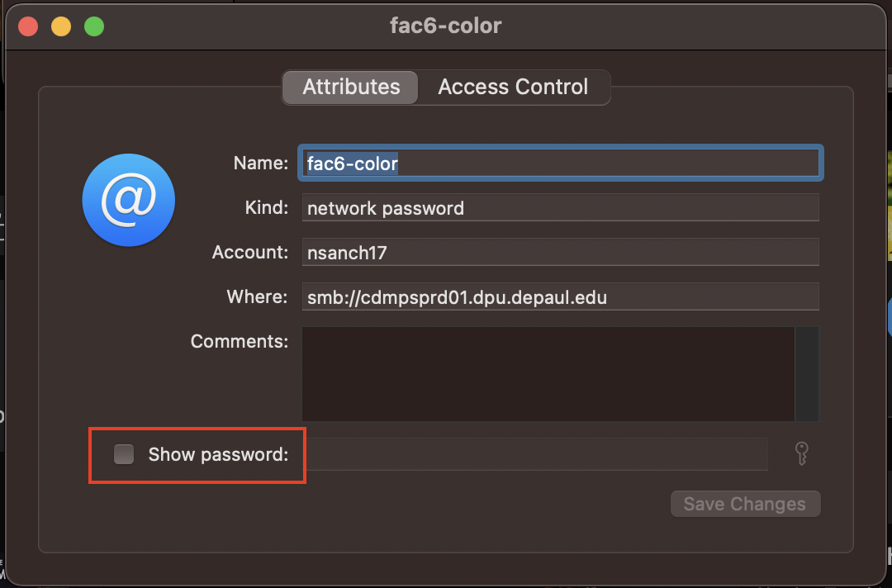Minimize the window with yellow button
The image size is (892, 588).
(61, 26)
